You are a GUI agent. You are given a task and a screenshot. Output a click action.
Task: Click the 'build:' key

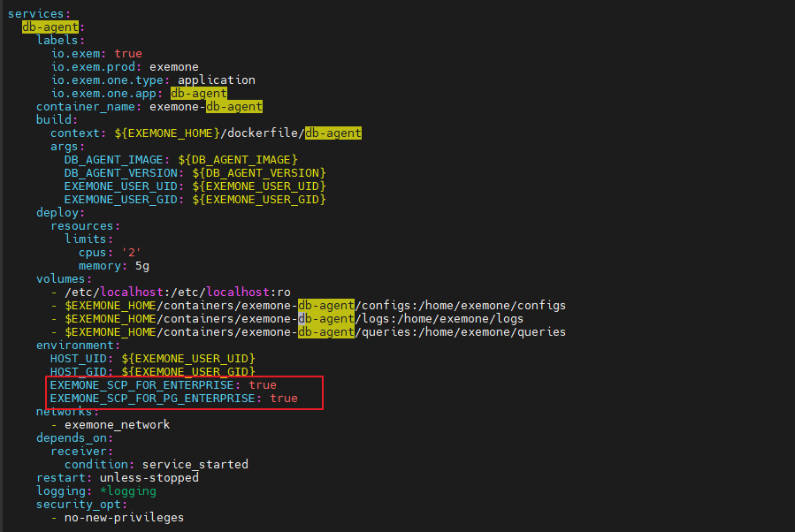57,120
